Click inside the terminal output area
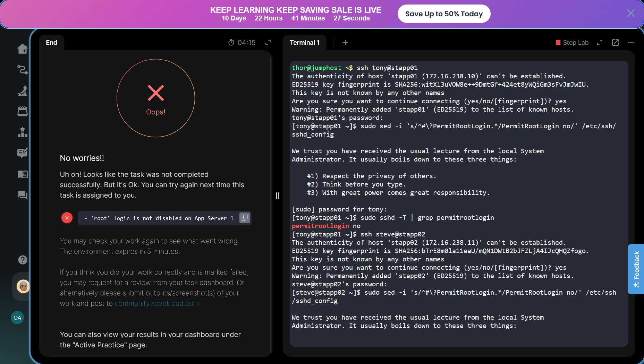644x364 pixels. coord(459,204)
